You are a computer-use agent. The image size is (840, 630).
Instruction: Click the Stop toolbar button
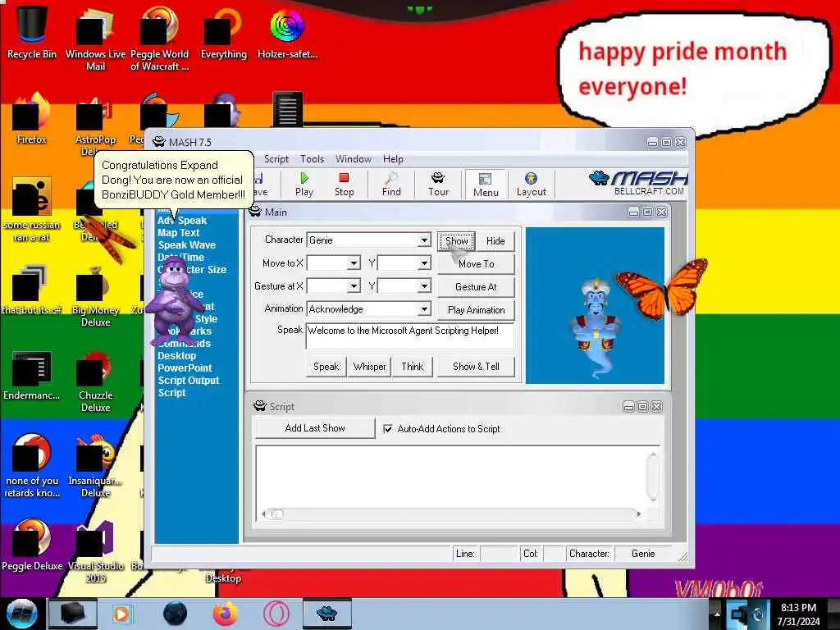(x=344, y=185)
